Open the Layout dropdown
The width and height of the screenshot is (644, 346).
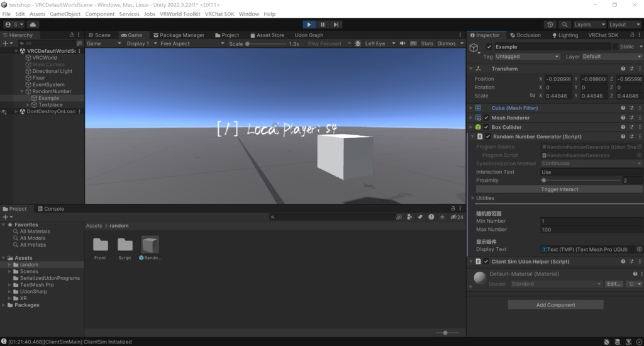coord(624,25)
